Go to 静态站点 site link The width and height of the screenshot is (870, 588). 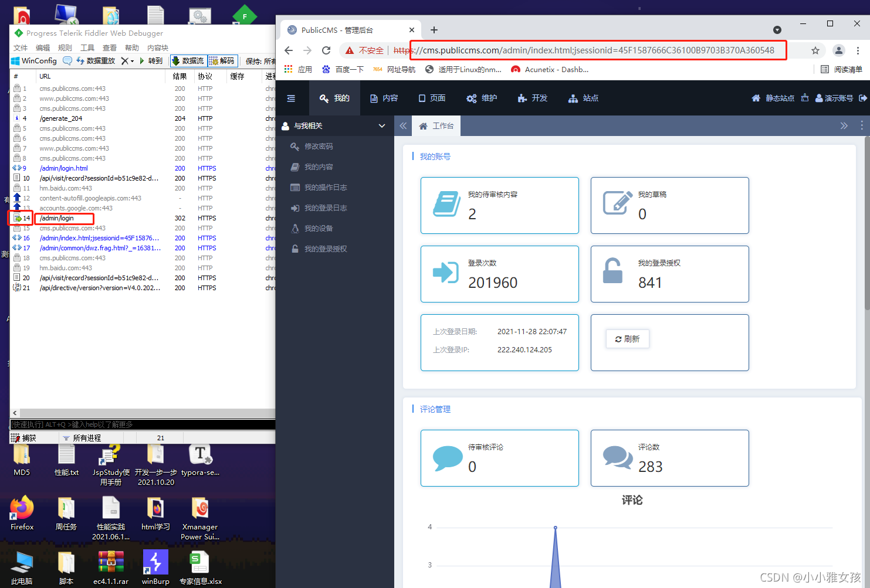[773, 98]
